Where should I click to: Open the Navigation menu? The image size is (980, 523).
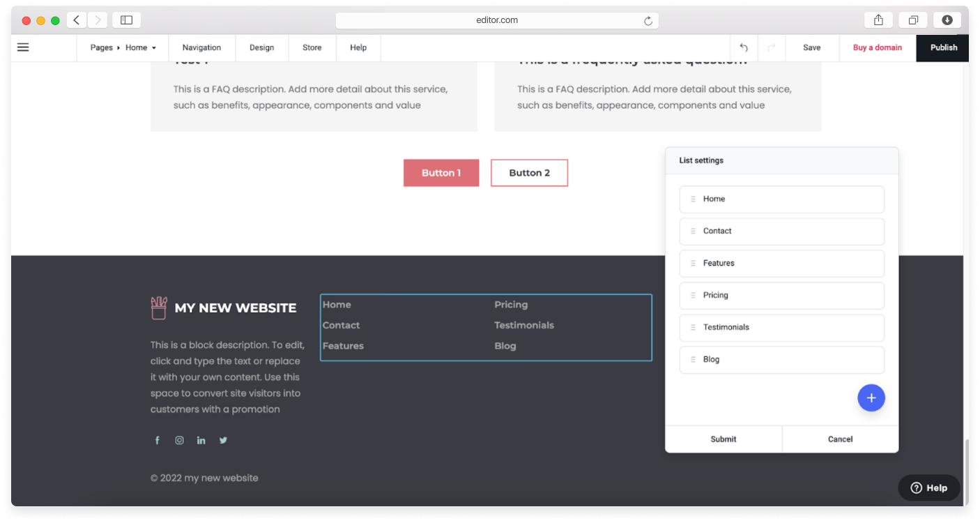coord(201,47)
